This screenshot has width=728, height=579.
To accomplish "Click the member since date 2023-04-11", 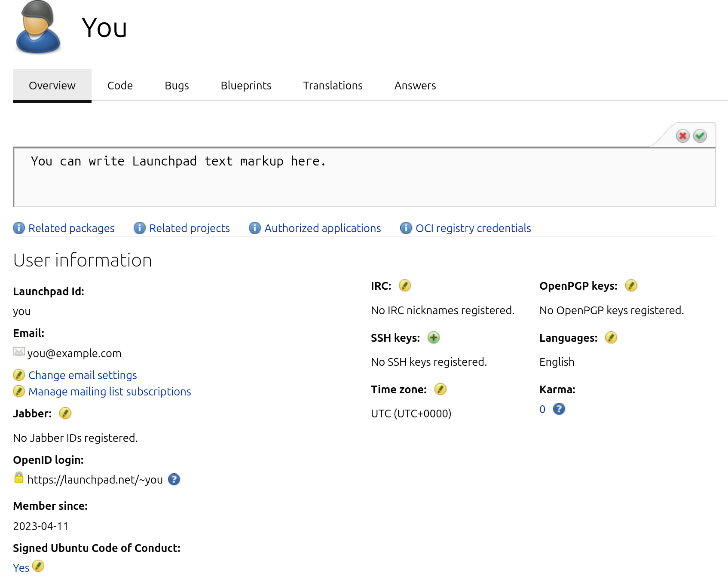I will 40,526.
